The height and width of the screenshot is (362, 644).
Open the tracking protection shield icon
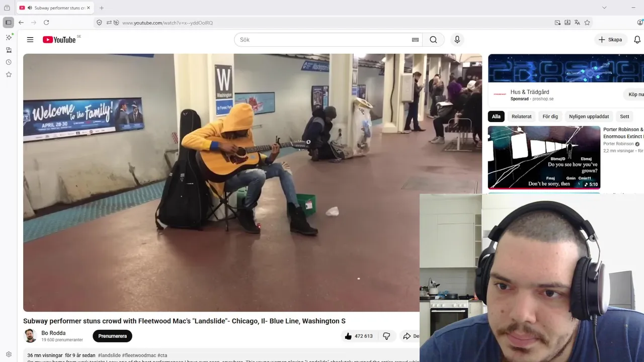pyautogui.click(x=99, y=23)
